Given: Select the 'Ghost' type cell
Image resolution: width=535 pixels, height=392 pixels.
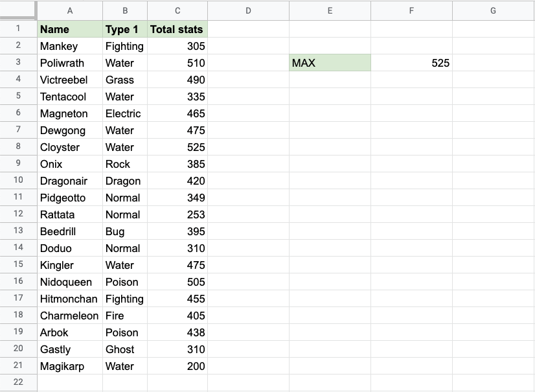Looking at the screenshot, I should 125,349.
